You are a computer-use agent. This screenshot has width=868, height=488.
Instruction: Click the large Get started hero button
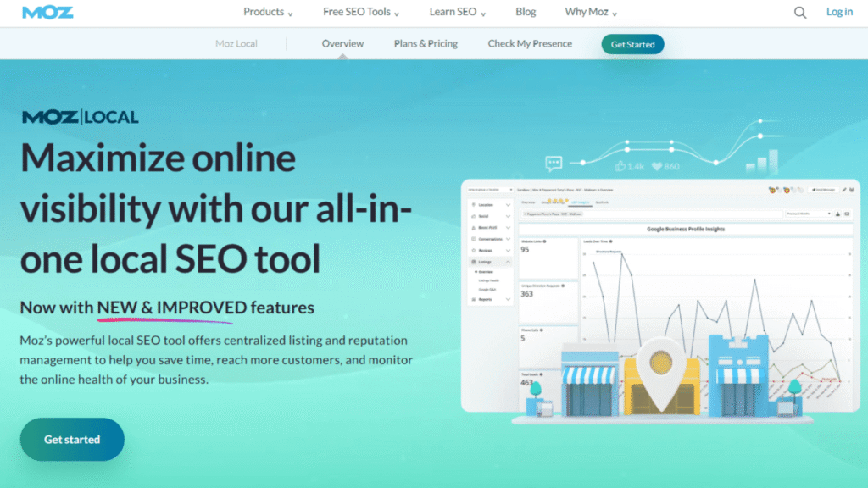pos(72,440)
